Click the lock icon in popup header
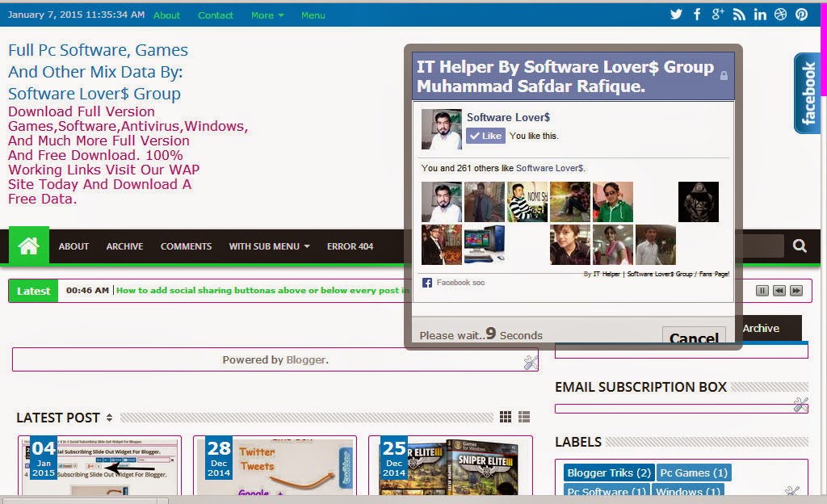 coord(724,76)
